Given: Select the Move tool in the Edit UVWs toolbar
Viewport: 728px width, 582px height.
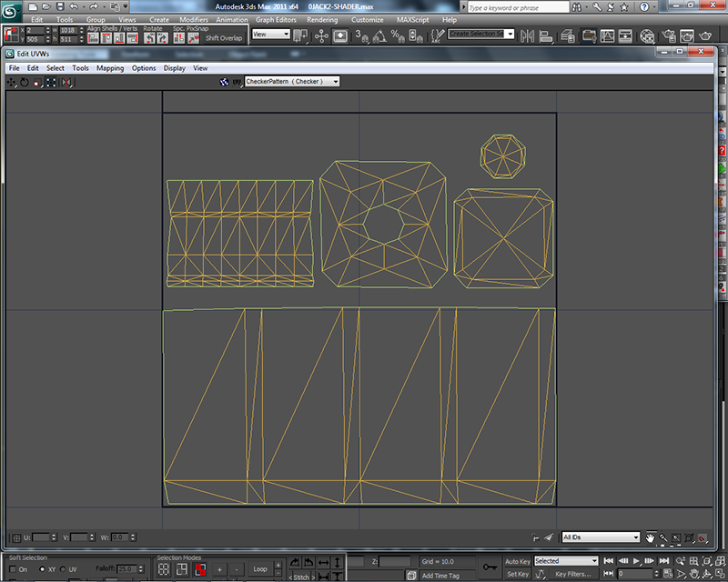Looking at the screenshot, I should (x=12, y=81).
